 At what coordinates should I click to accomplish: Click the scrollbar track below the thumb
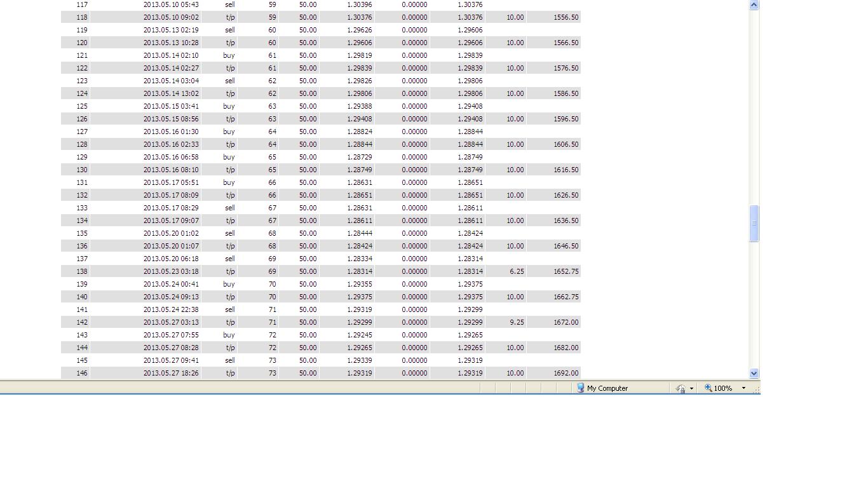pos(754,305)
